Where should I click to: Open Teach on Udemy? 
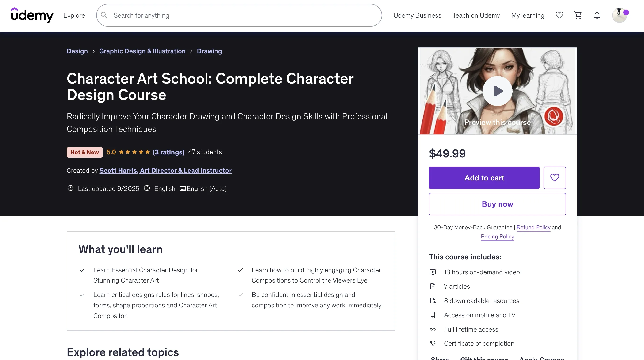coord(476,15)
